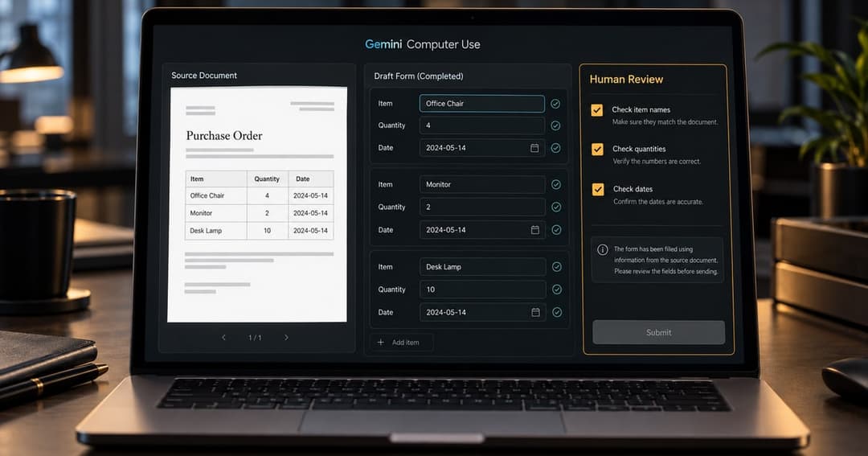Click the Source Document heading
This screenshot has width=868, height=456.
click(x=203, y=76)
